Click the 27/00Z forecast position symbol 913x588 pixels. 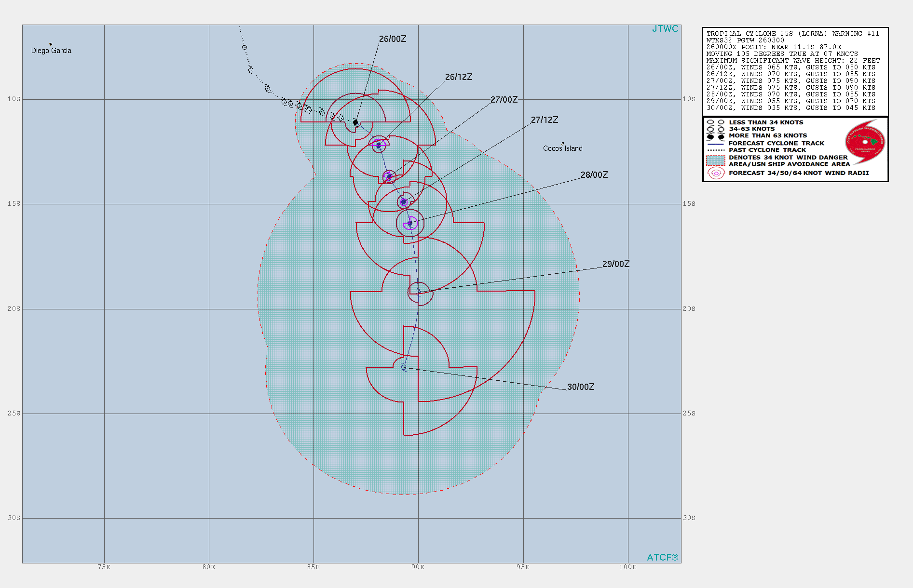389,177
